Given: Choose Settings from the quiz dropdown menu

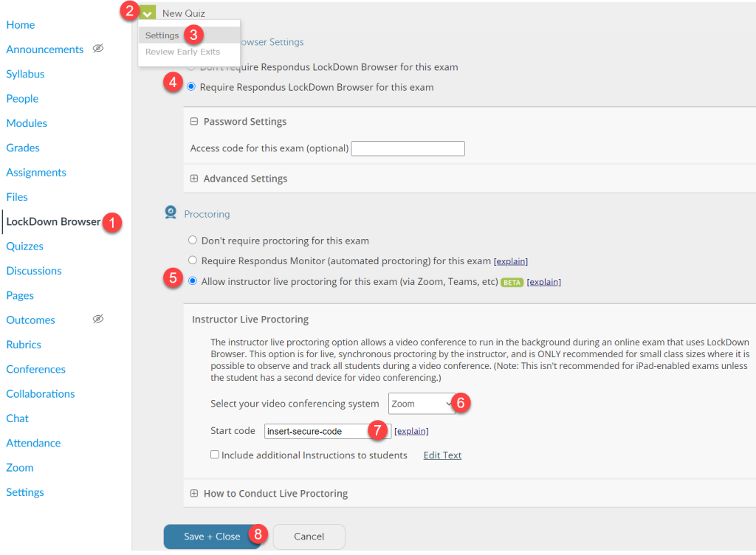Looking at the screenshot, I should tap(162, 35).
